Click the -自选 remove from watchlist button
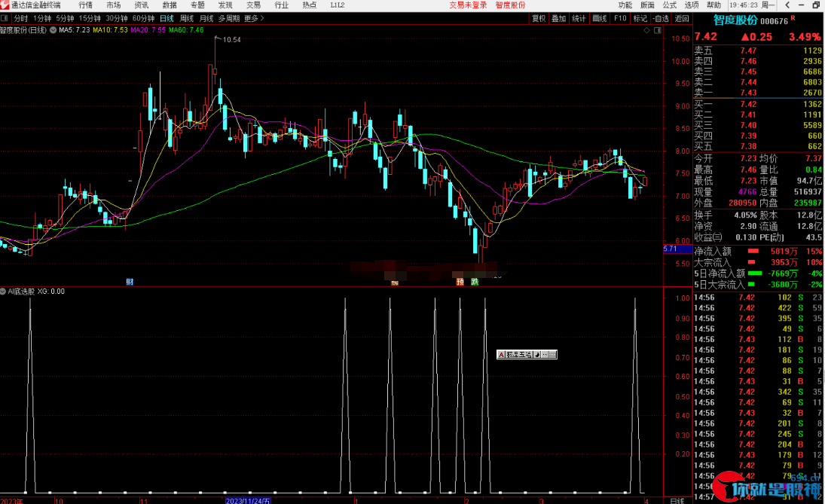The height and width of the screenshot is (504, 825). pyautogui.click(x=661, y=18)
